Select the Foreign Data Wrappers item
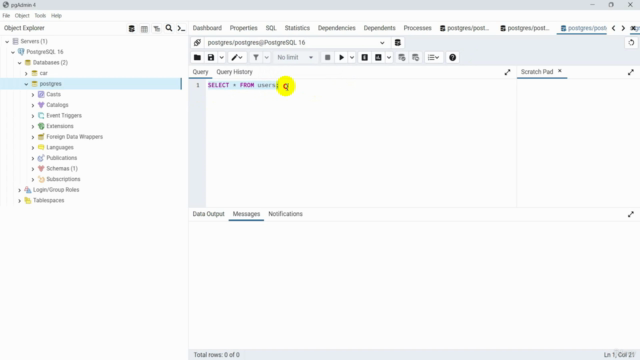Screen dimensions: 640x360 74,137
